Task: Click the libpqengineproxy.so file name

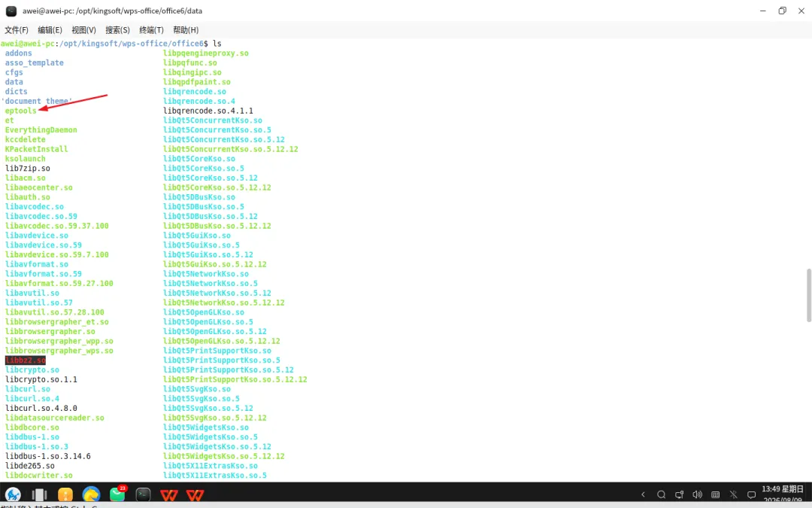Action: tap(205, 53)
